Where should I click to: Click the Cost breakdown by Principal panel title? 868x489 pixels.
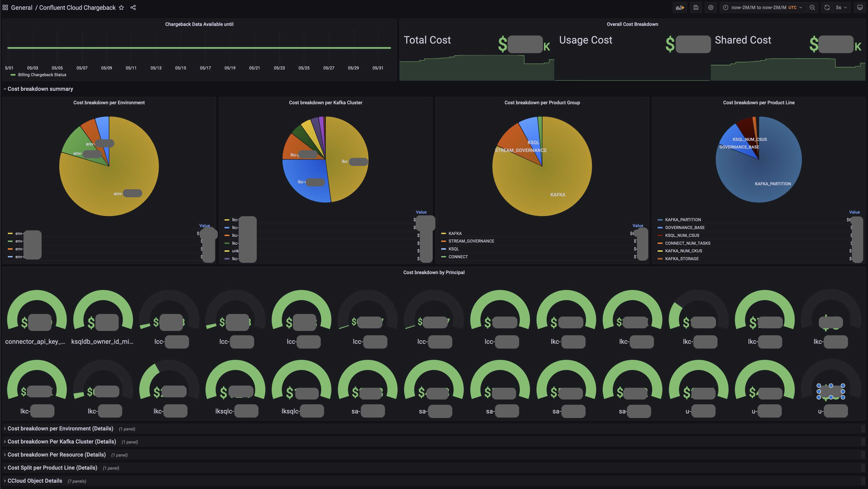click(x=434, y=272)
